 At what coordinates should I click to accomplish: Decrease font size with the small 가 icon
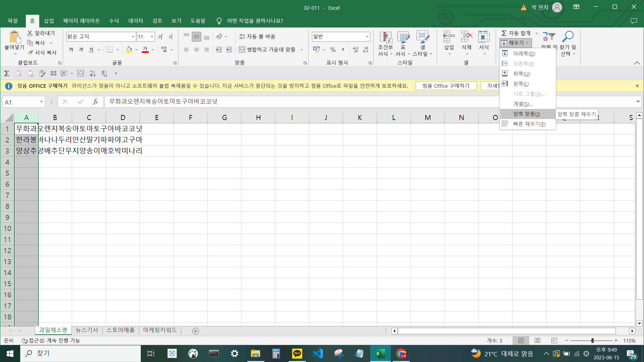pos(171,37)
